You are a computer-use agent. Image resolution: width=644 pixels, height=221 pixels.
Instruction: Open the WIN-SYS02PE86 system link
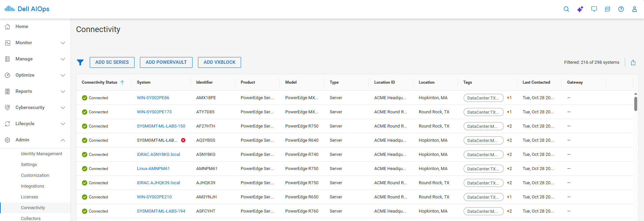153,98
